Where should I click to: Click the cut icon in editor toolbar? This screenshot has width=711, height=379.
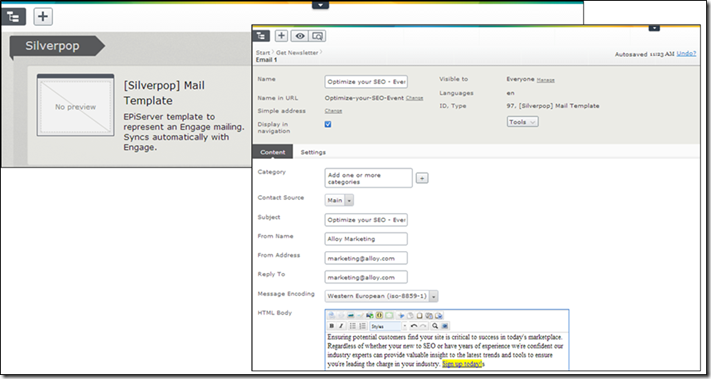tap(401, 315)
